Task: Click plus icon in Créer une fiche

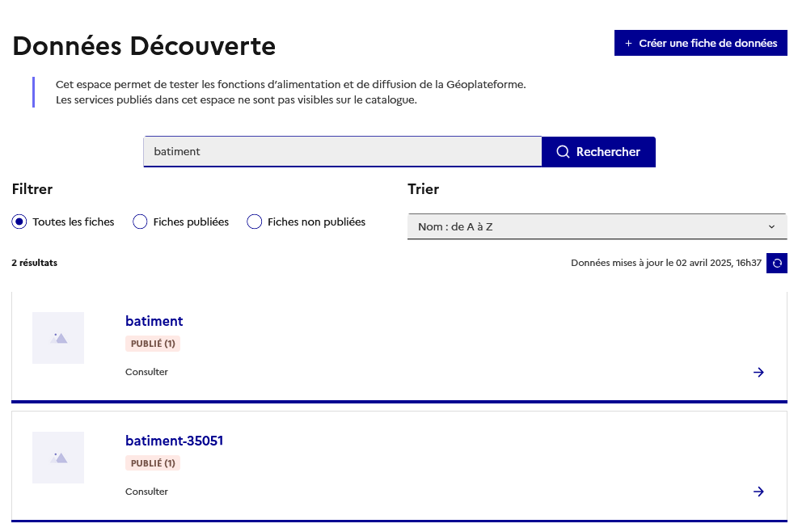Action: pos(629,44)
